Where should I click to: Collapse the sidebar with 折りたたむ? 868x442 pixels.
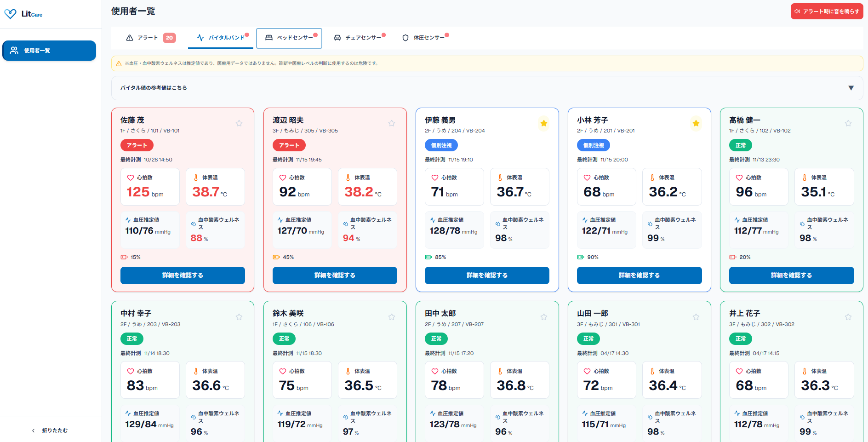50,431
